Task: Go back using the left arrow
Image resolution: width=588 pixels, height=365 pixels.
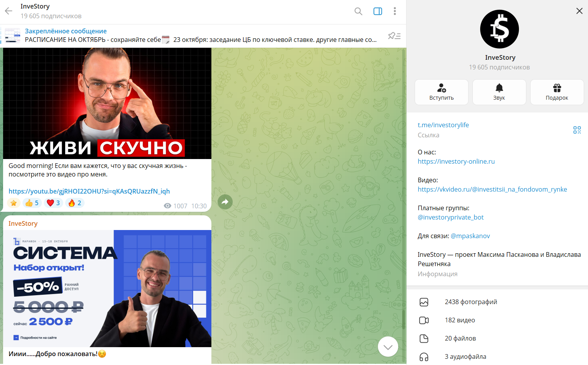Action: click(9, 11)
